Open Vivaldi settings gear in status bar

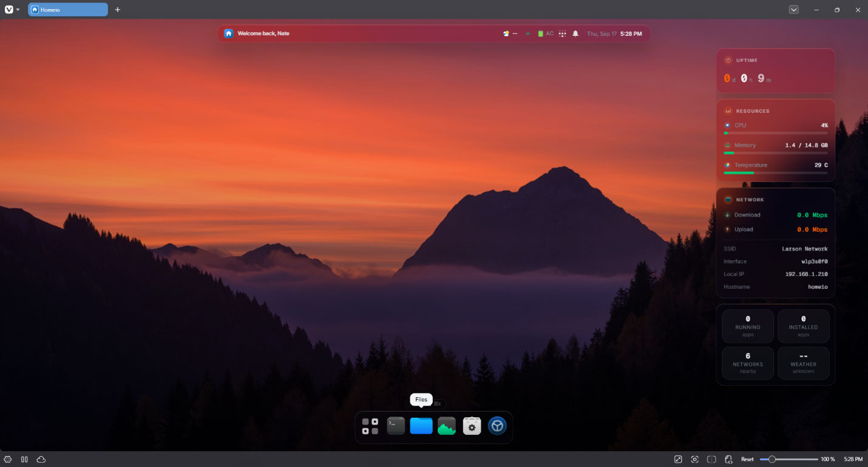click(x=8, y=459)
